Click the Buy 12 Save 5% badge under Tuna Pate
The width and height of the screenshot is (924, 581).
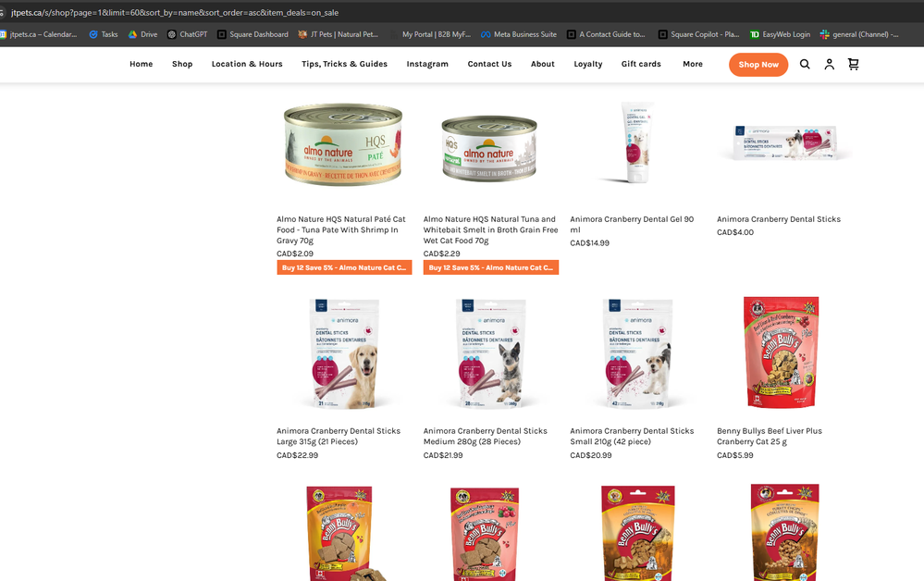point(344,267)
